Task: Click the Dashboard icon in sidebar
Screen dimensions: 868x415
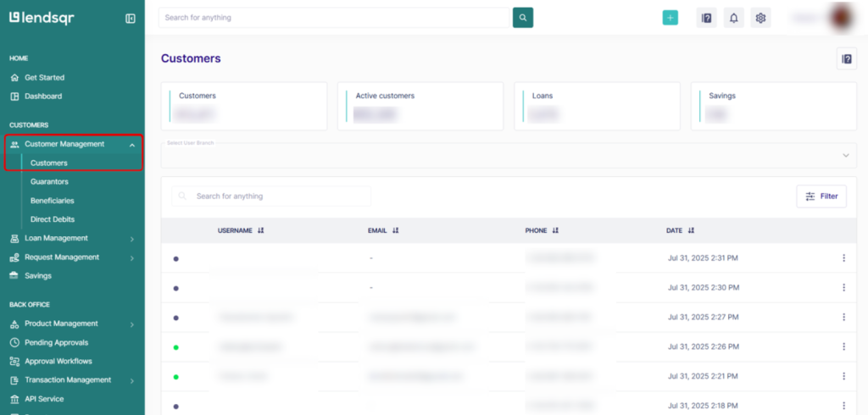Action: [14, 97]
